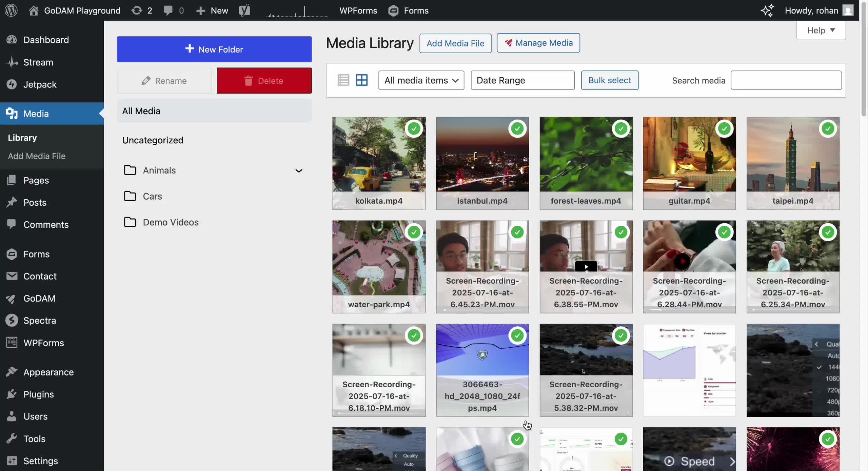Toggle selection on water-park.mp4 thumbnail
Viewport: 868px width, 471px height.
point(414,232)
